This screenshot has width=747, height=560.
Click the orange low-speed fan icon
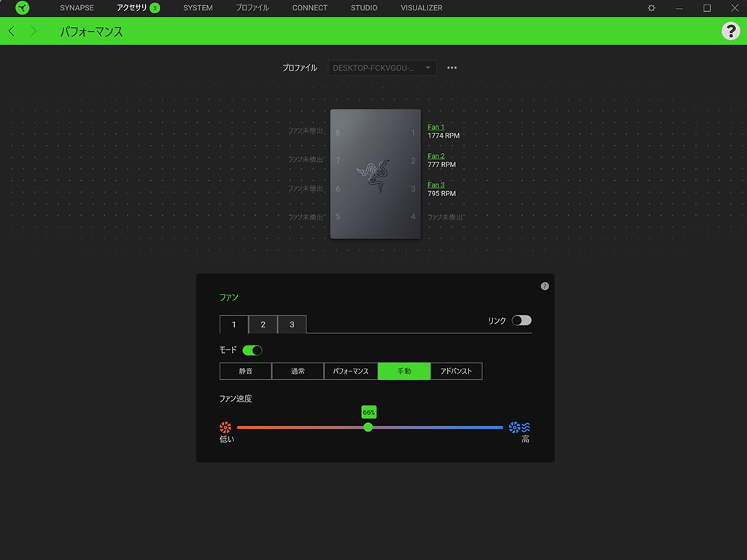coord(225,427)
